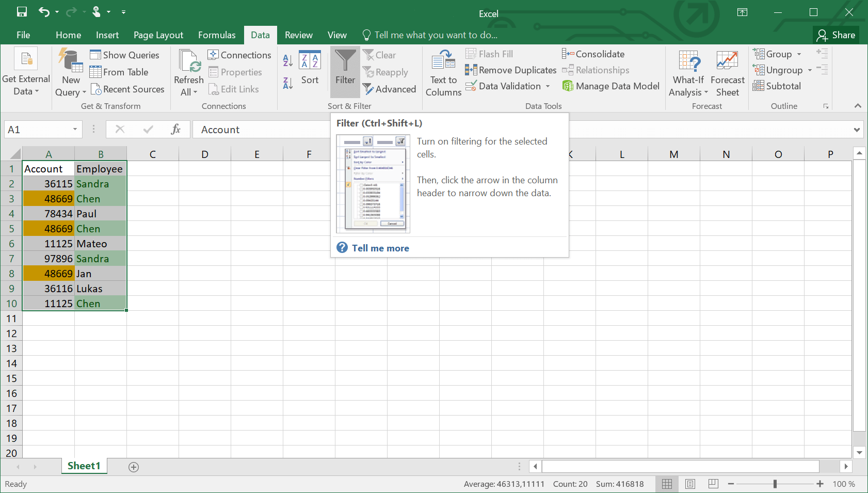Switch to the Formulas ribbon tab

217,35
